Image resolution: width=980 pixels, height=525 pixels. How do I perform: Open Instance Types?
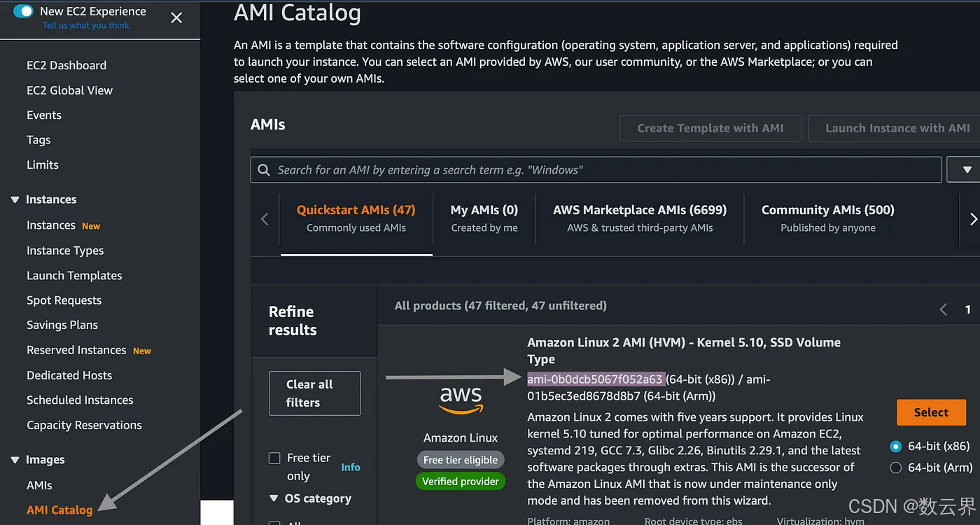point(65,251)
